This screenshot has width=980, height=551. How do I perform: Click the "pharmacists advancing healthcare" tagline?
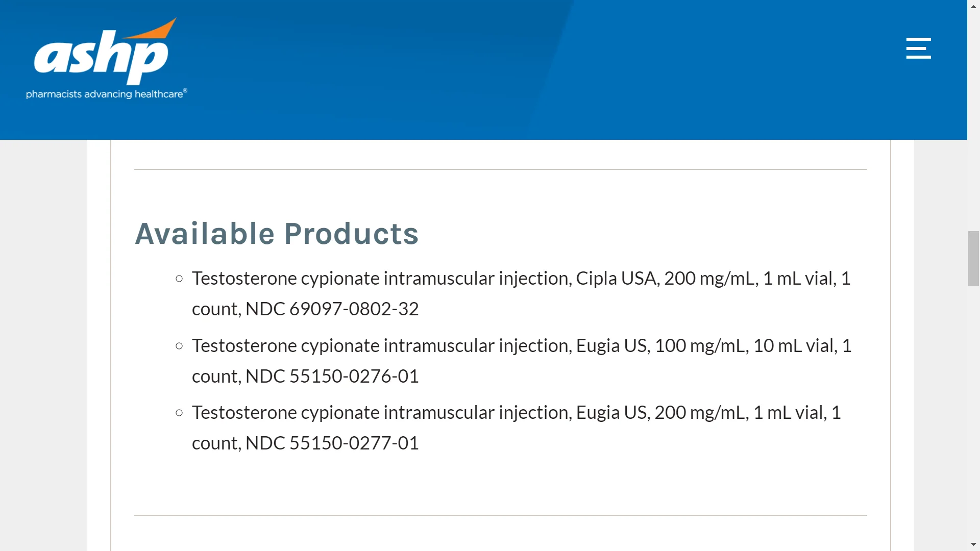click(x=107, y=94)
